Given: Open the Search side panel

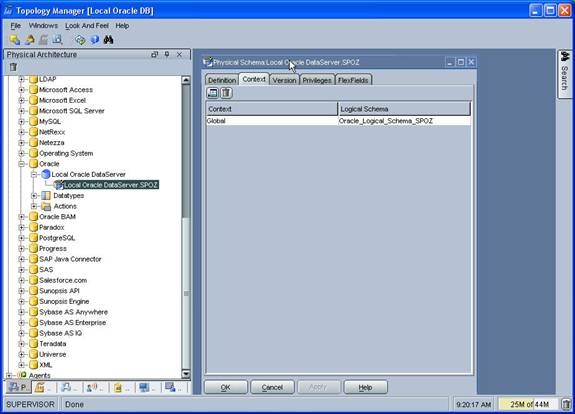Looking at the screenshot, I should (564, 74).
